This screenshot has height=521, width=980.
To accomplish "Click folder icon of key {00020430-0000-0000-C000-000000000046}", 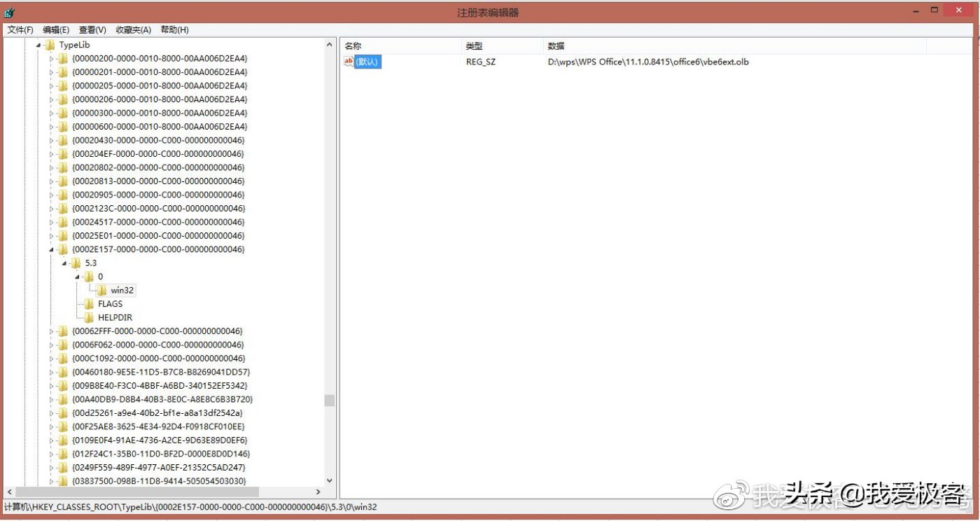I will coord(63,140).
